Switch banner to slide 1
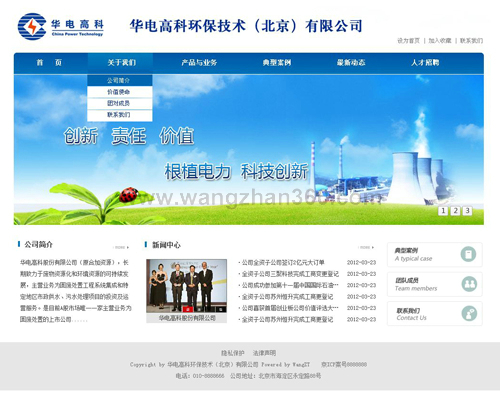This screenshot has width=500, height=400. (x=443, y=211)
